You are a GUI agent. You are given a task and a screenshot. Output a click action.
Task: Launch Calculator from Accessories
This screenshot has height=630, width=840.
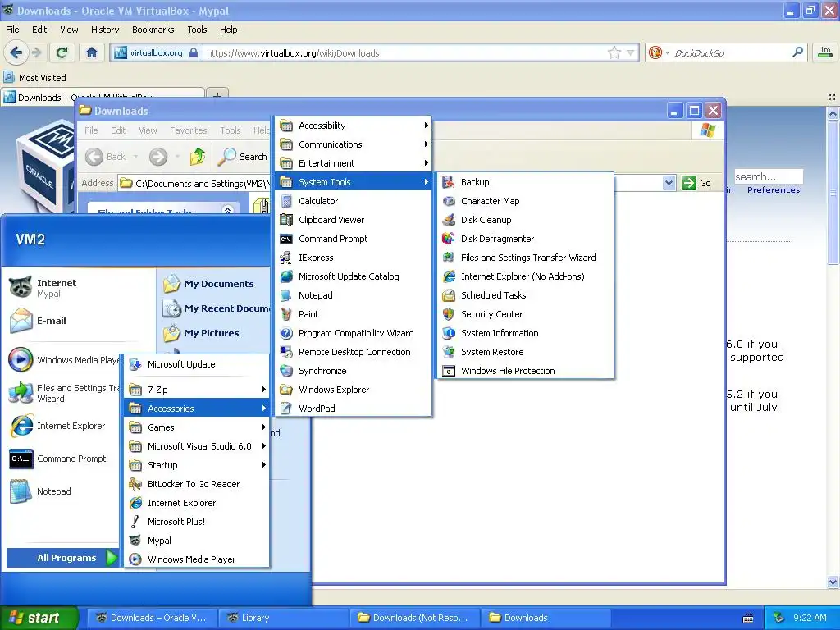tap(354, 201)
